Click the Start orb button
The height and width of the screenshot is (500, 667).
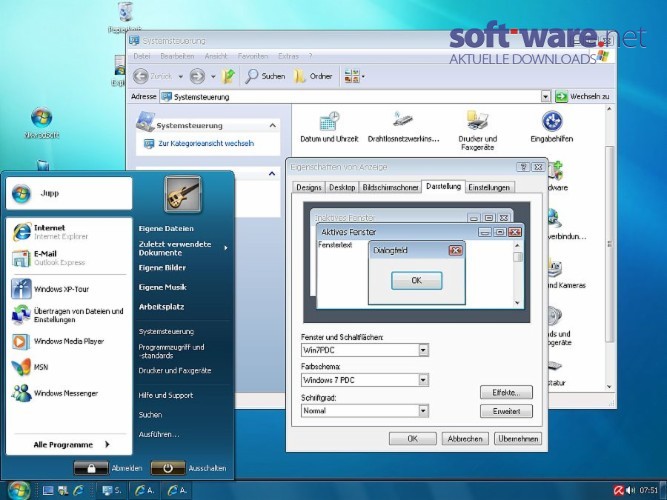[19, 490]
